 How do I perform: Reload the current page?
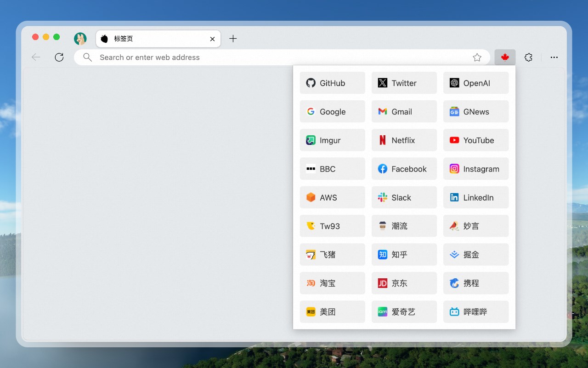[59, 57]
